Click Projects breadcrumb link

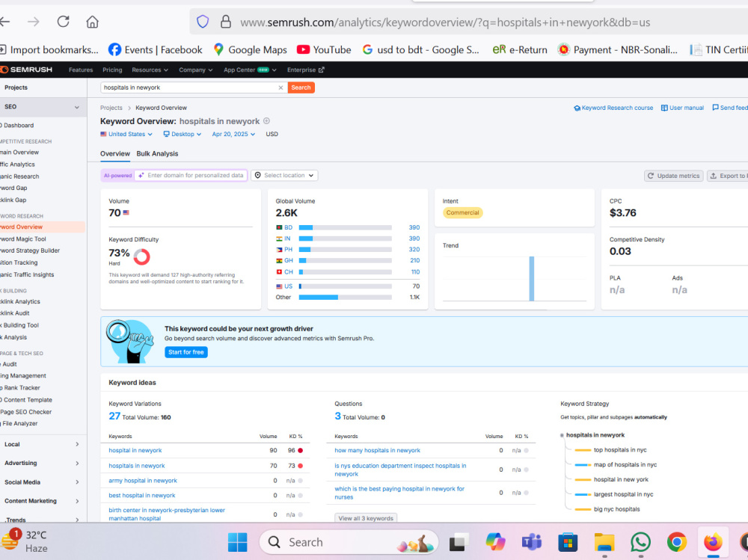pyautogui.click(x=111, y=108)
